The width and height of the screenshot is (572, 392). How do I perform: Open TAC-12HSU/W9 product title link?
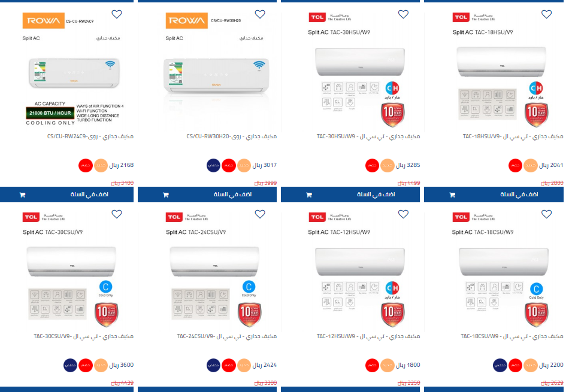tap(368, 336)
